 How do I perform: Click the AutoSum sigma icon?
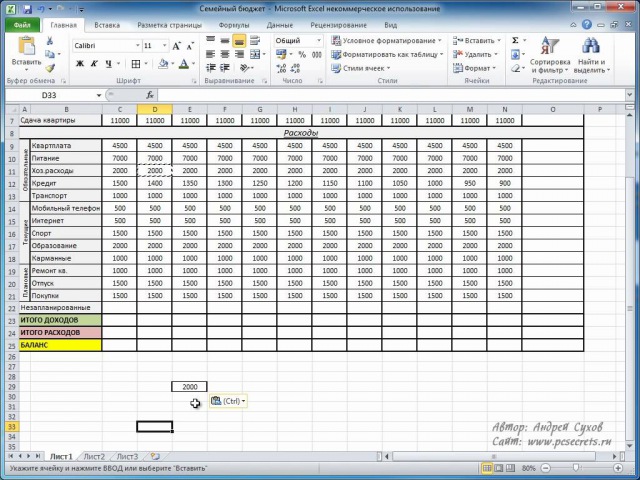tap(516, 40)
